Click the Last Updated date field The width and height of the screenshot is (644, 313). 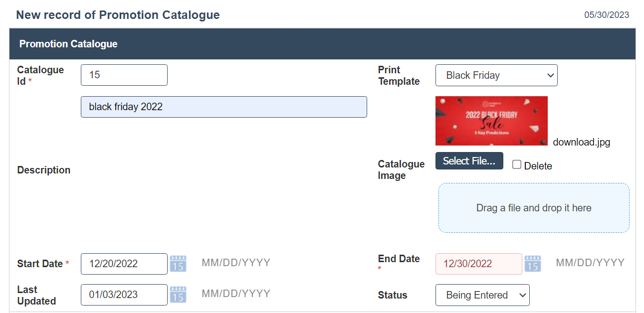pos(124,295)
